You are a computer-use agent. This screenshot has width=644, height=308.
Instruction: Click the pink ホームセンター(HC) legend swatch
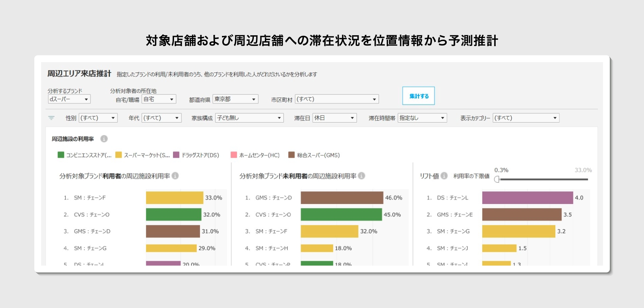tap(234, 155)
